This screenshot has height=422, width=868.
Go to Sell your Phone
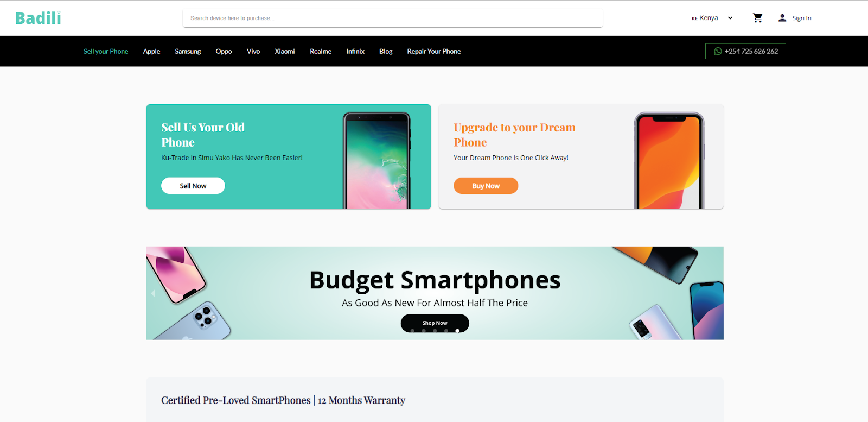(106, 51)
